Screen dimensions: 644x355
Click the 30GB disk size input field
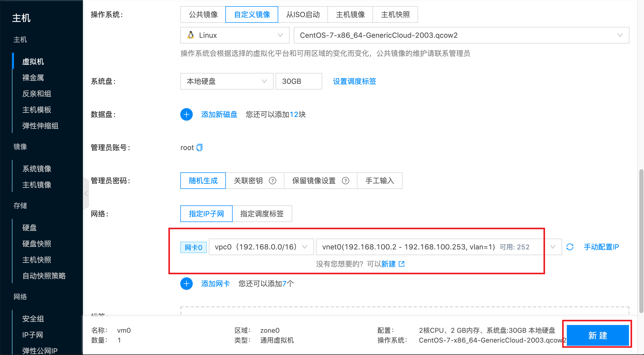pos(298,81)
